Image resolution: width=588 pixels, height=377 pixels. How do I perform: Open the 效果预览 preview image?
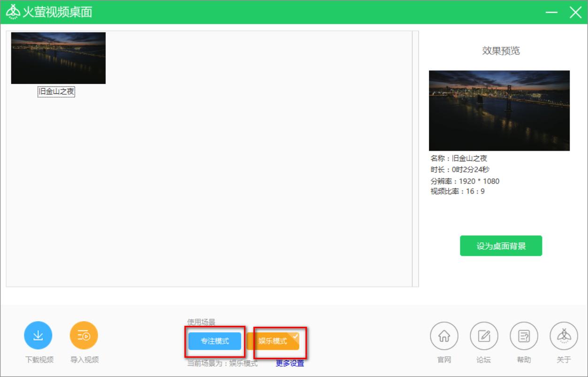coord(499,111)
